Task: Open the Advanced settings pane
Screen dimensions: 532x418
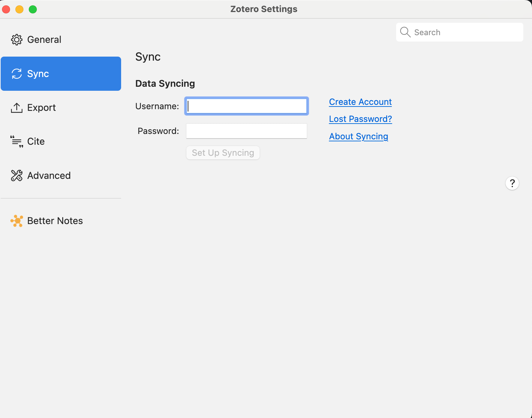Action: tap(61, 176)
